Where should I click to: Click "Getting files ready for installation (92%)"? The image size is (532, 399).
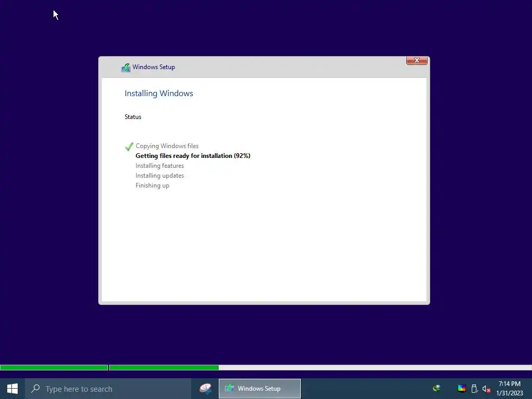(x=193, y=156)
